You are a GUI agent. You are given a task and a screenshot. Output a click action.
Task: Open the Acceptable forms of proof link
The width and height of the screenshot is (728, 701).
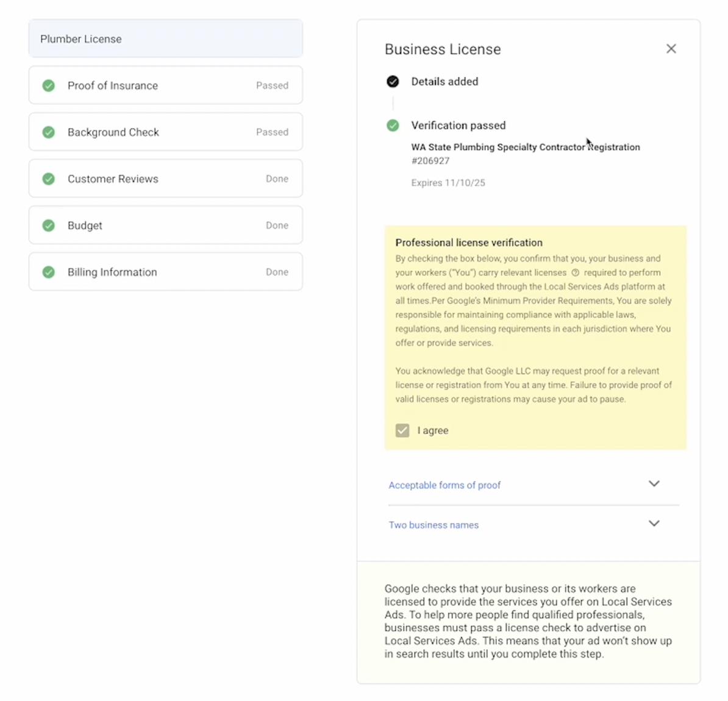click(444, 485)
